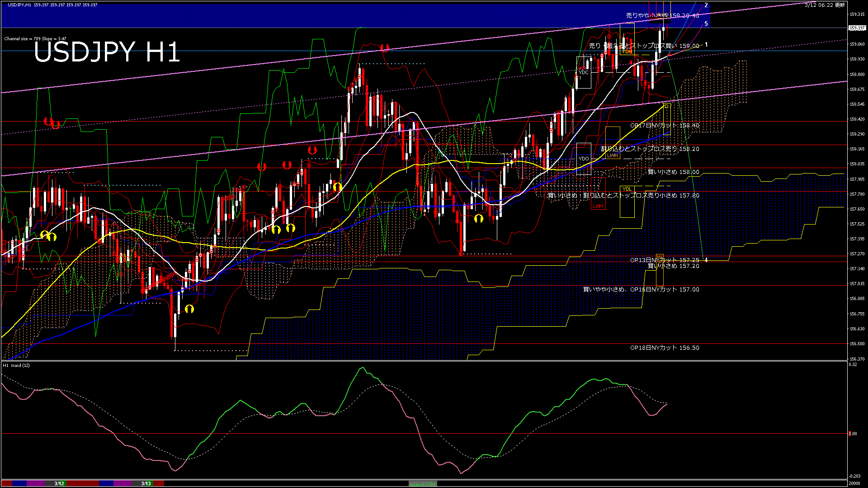The width and height of the screenshot is (868, 488).
Task: Click the 3/12 date marker
Action: [x=59, y=483]
